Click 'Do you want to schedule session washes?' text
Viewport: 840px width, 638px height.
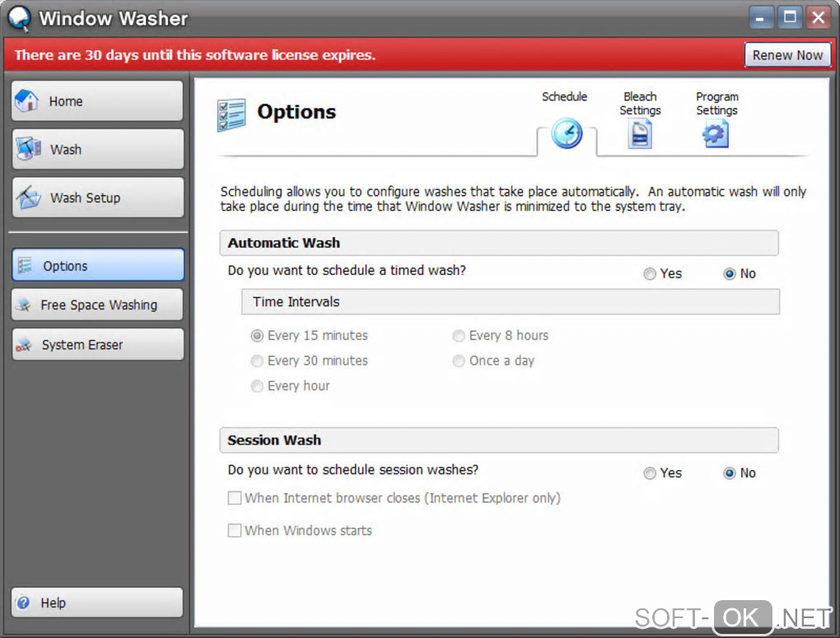353,470
